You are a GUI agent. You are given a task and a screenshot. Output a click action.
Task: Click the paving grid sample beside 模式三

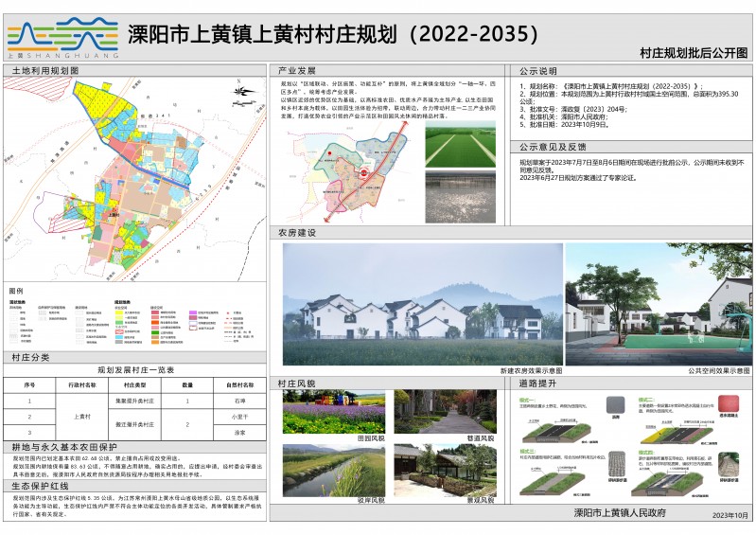pyautogui.click(x=617, y=464)
